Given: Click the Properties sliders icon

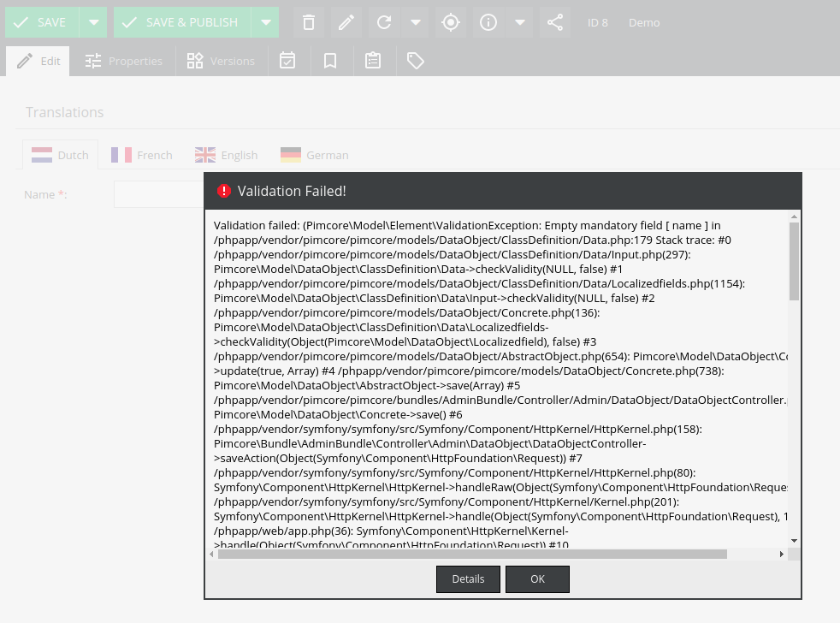Looking at the screenshot, I should pyautogui.click(x=92, y=61).
